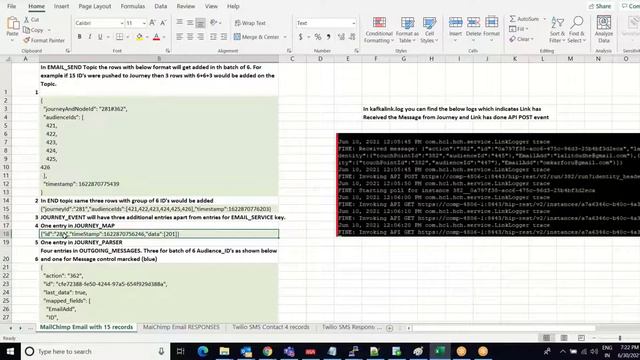640x360 pixels.
Task: Open Merge & Center dropdown arrow
Action: tap(285, 37)
